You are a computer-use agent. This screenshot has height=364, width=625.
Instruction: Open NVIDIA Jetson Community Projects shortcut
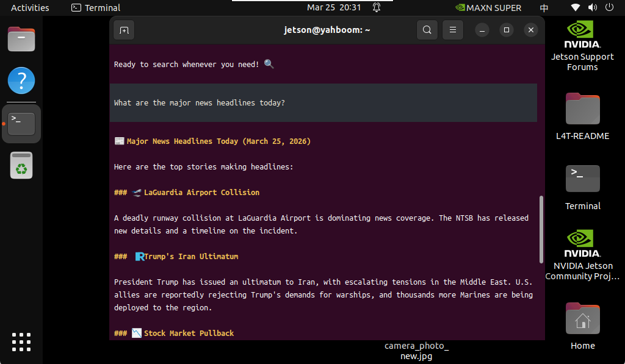pyautogui.click(x=582, y=255)
